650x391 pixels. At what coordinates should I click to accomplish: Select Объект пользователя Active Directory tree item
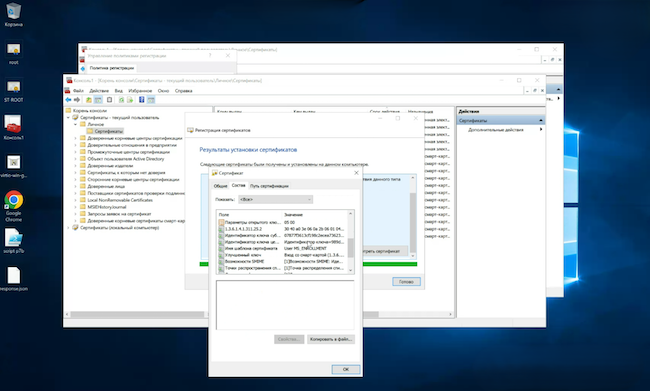pyautogui.click(x=126, y=159)
